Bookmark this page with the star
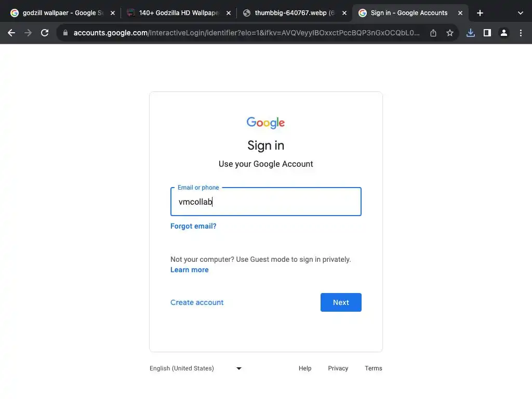This screenshot has height=399, width=532. (x=450, y=33)
